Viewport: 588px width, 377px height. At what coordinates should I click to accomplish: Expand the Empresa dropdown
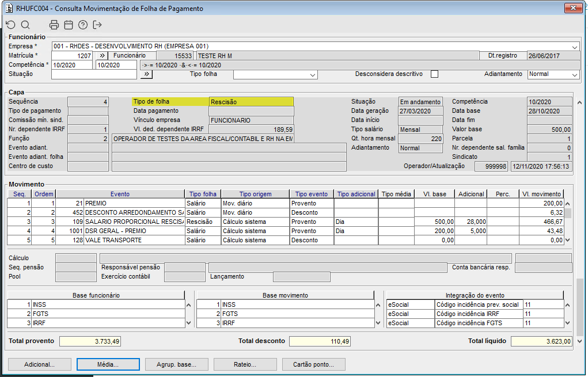[x=575, y=47]
